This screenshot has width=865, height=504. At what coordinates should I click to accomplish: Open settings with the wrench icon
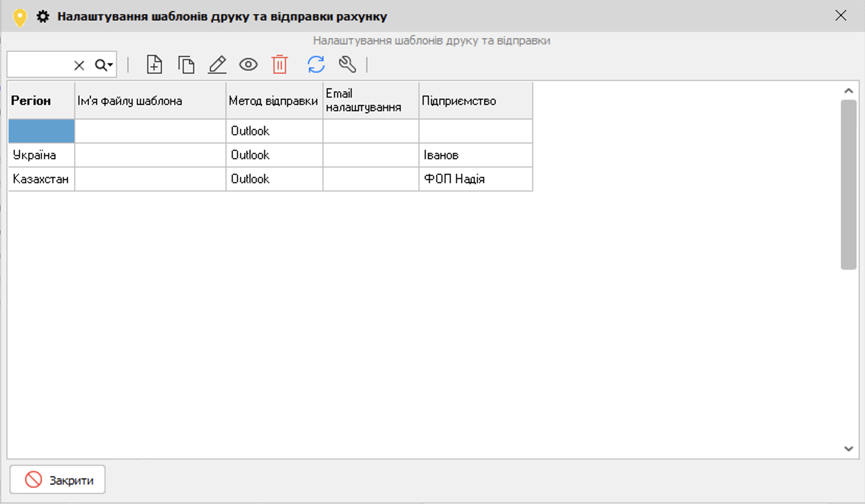point(347,65)
